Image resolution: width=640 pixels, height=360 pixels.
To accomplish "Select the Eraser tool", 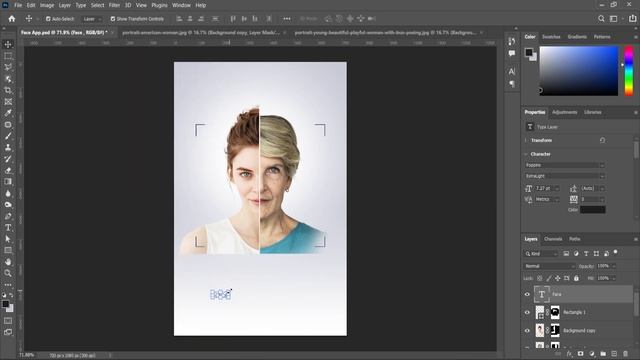I will [x=8, y=170].
